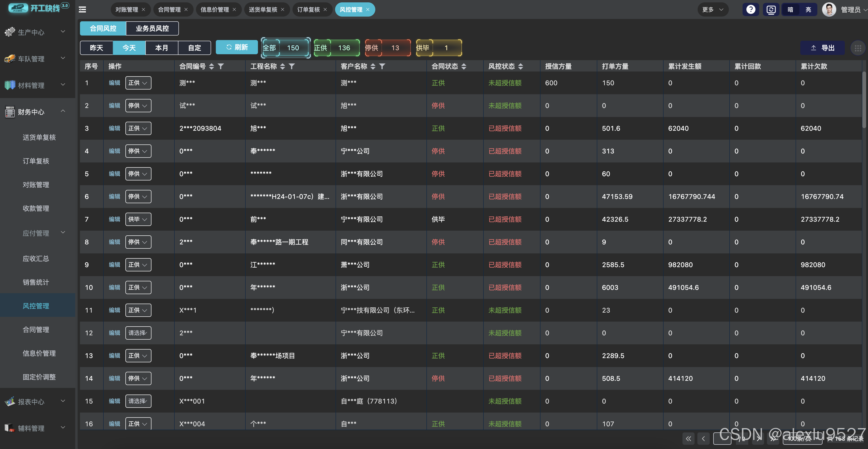The image size is (868, 449).
Task: Click the administrator avatar picture
Action: point(829,9)
